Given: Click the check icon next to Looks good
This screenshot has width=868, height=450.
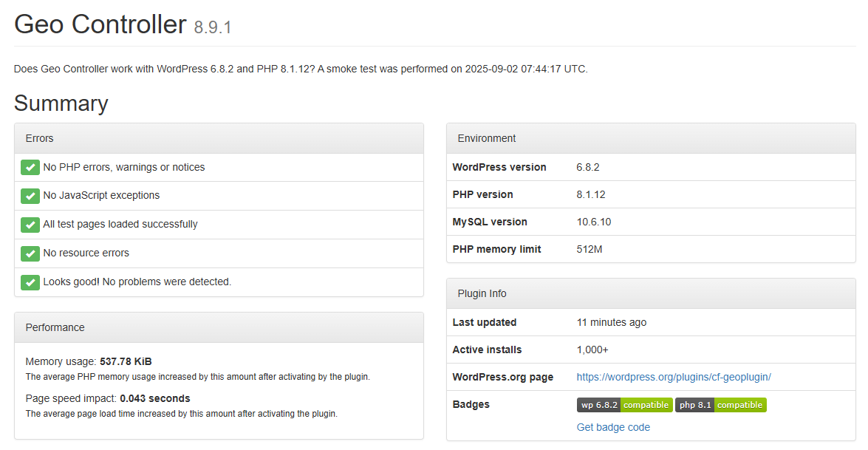Looking at the screenshot, I should click(30, 282).
